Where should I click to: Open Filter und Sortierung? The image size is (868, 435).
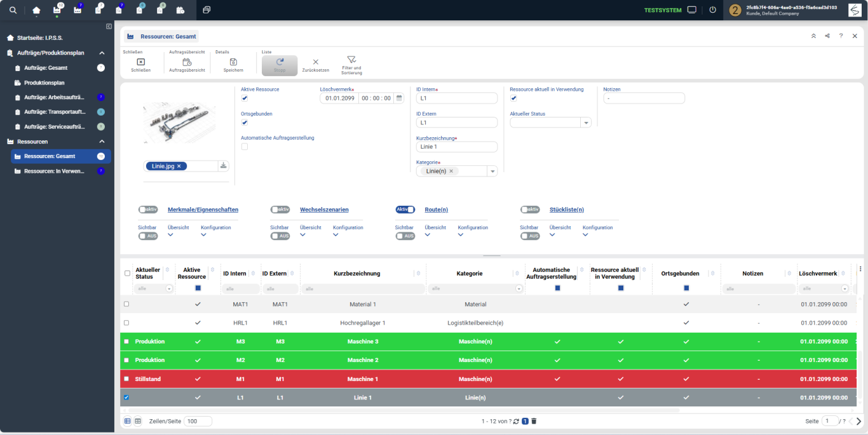(x=351, y=60)
